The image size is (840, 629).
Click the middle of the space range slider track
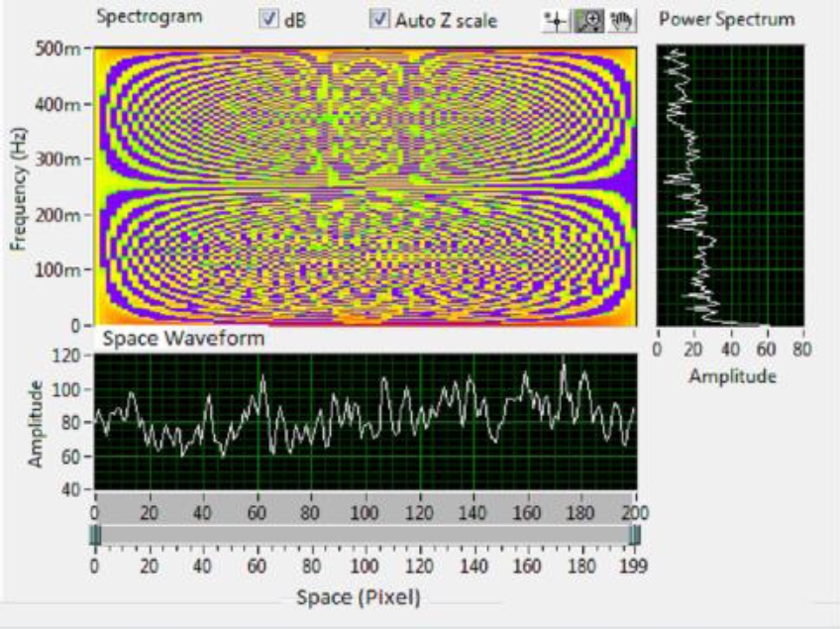pos(365,535)
